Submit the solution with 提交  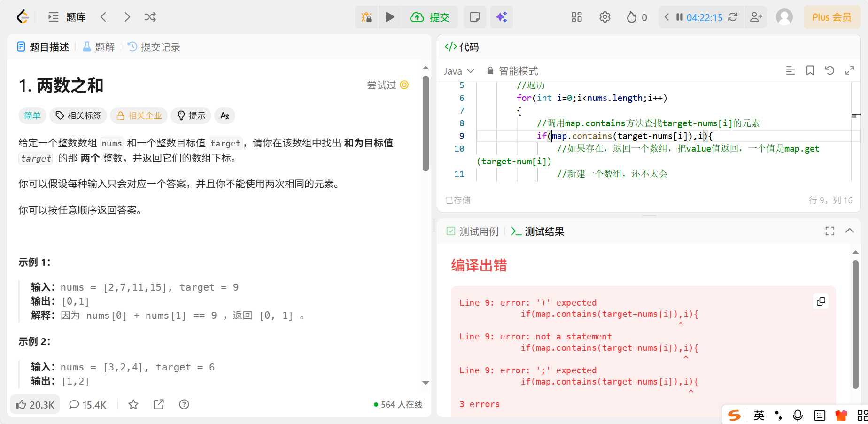pos(429,17)
